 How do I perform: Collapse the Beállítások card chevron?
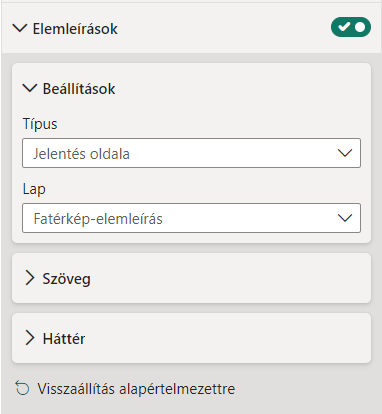pyautogui.click(x=30, y=88)
